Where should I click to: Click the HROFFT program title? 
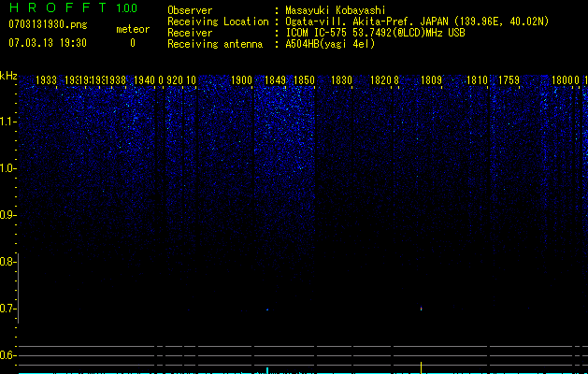(x=58, y=7)
